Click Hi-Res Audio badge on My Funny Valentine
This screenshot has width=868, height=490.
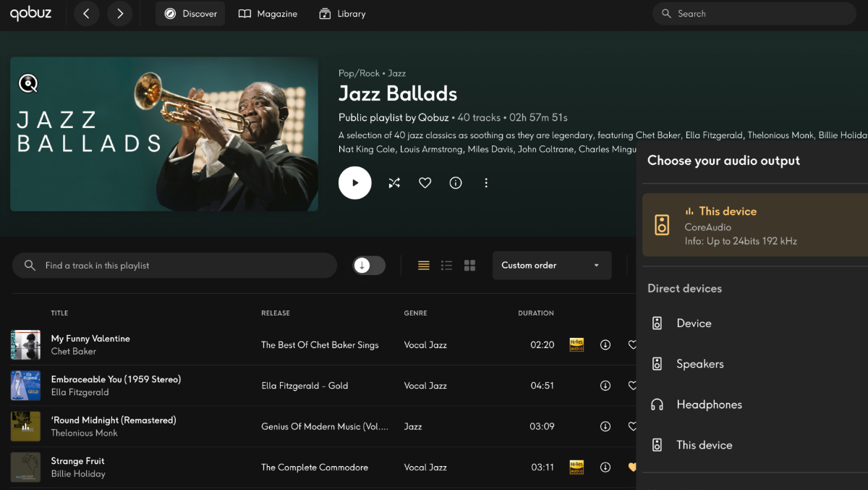[576, 345]
